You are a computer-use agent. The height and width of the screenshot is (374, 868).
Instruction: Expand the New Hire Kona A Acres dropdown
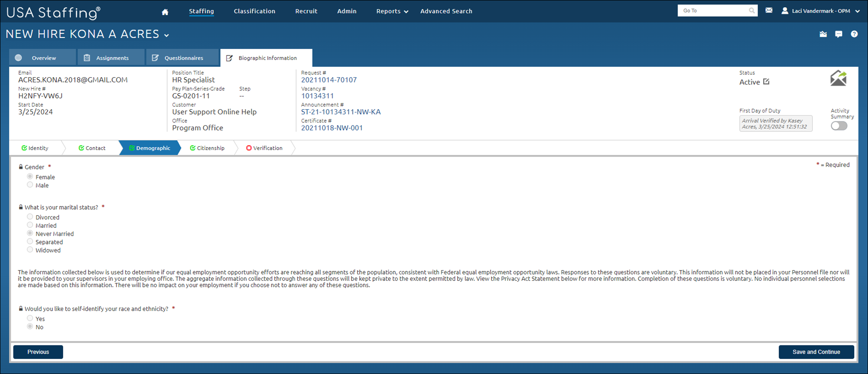[x=167, y=35]
